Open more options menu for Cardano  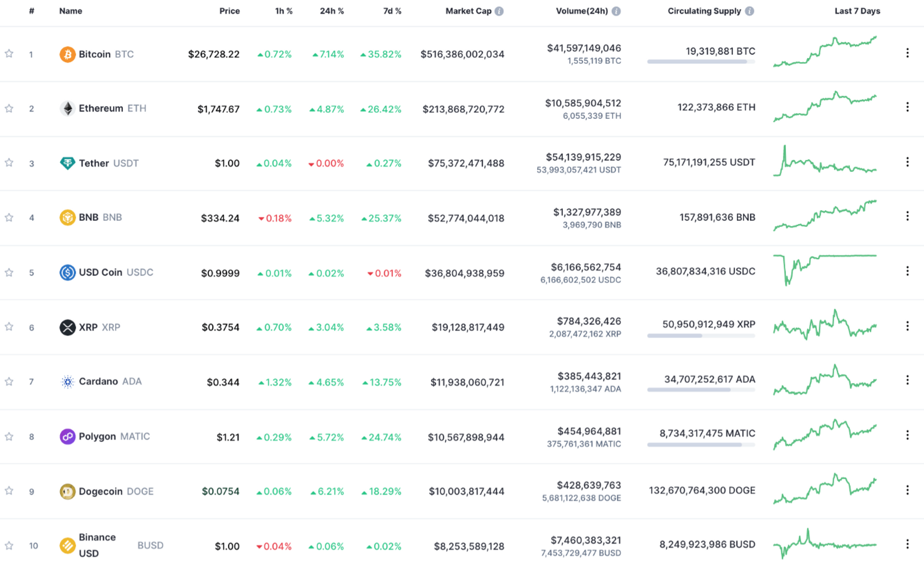point(907,380)
